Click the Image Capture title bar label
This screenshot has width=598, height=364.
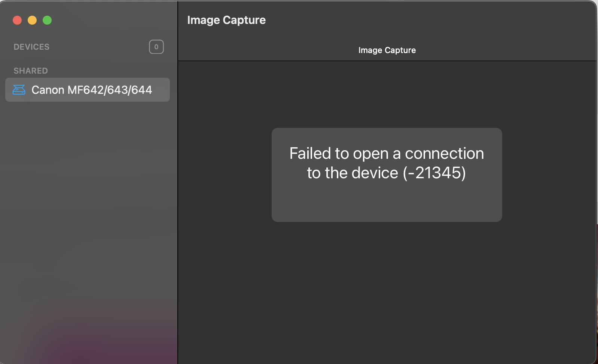pos(226,20)
